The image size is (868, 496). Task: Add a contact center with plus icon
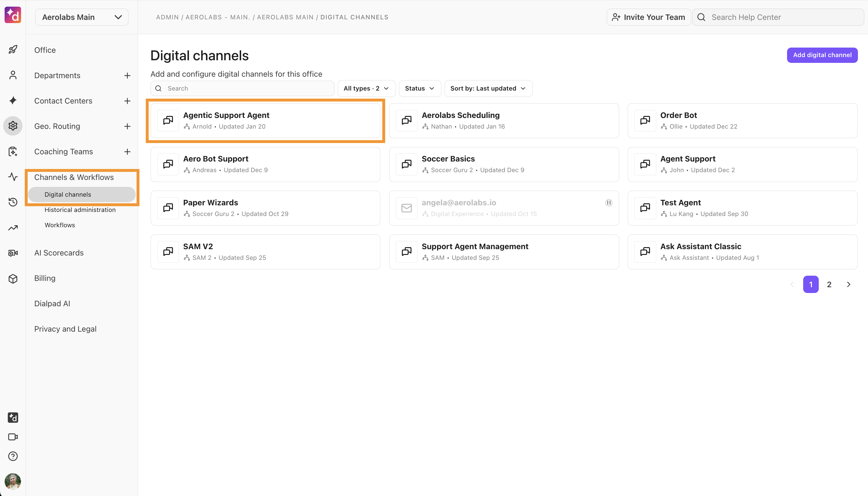click(x=127, y=101)
